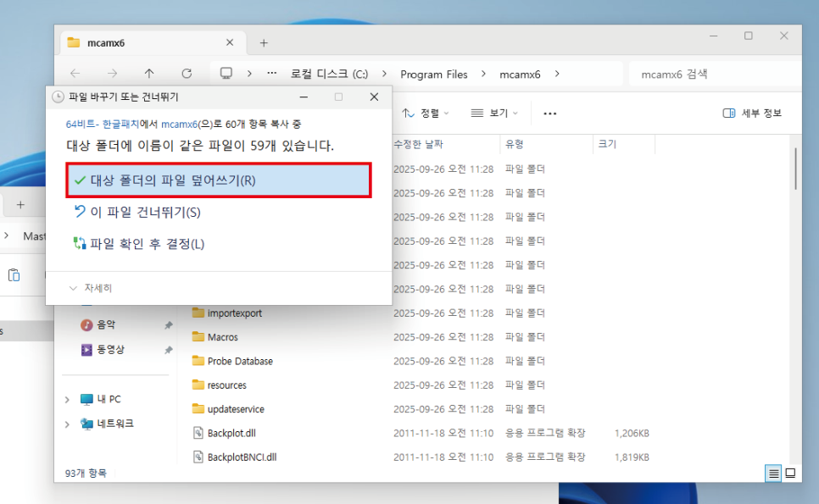
Task: Click Program Files in the address bar
Action: 433,74
